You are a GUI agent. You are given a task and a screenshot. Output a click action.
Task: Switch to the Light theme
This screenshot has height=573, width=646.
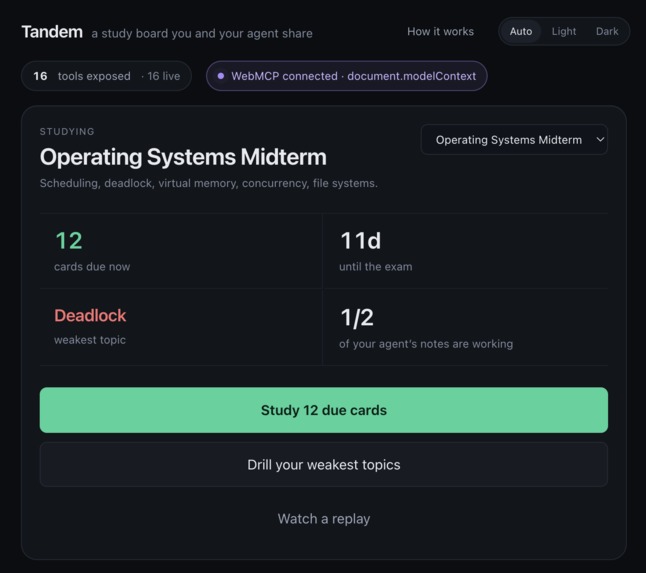pyautogui.click(x=564, y=32)
